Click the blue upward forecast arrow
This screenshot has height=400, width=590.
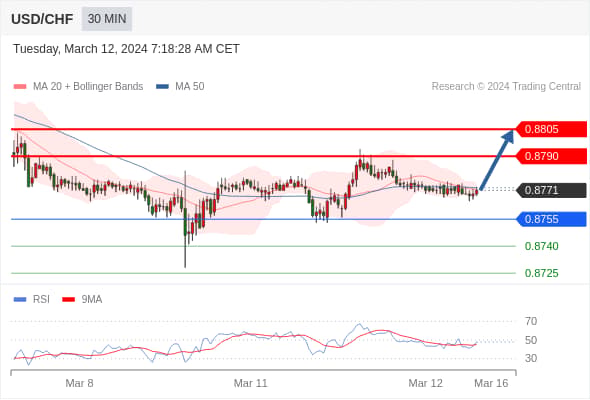pyautogui.click(x=497, y=160)
